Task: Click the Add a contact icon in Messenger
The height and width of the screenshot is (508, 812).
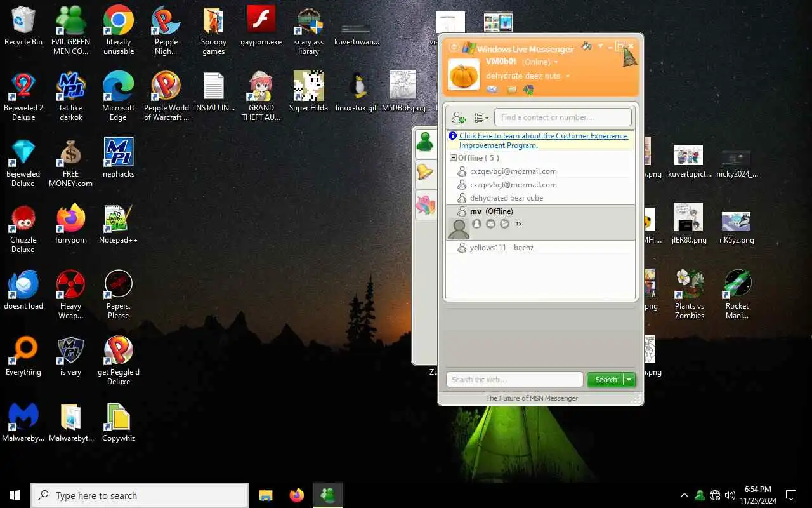Action: coord(458,117)
